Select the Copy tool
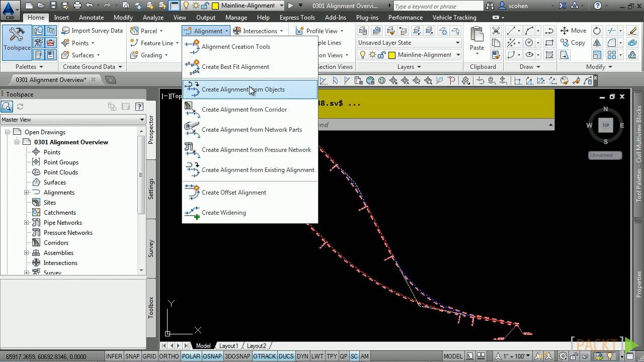644x362 pixels. click(573, 43)
